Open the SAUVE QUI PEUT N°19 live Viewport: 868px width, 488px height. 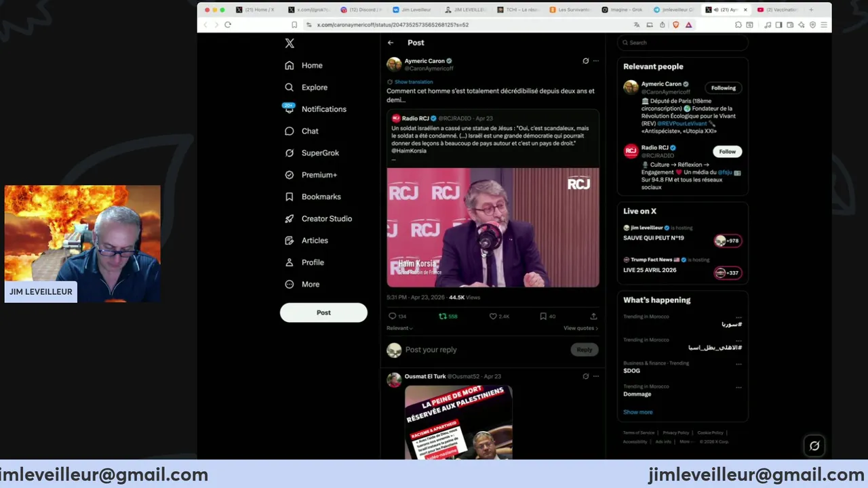(x=654, y=238)
